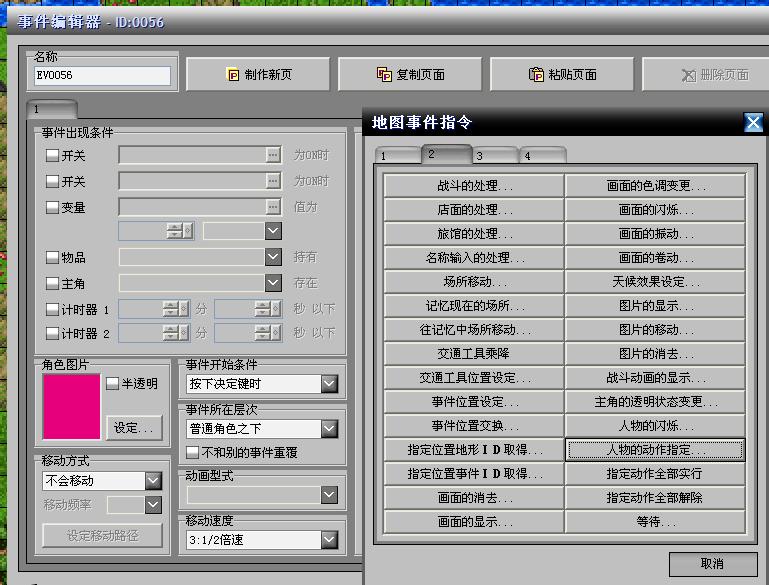Select event page tab 1
Image resolution: width=769 pixels, height=585 pixels.
[51, 109]
